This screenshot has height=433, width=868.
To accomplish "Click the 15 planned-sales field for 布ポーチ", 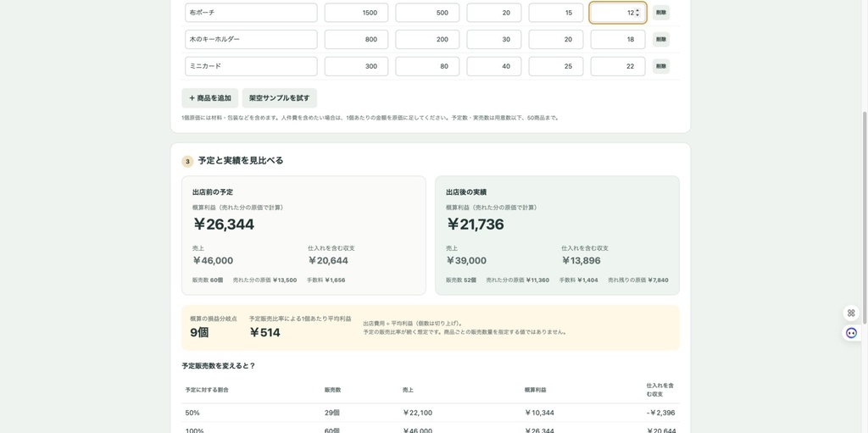I will coord(556,13).
